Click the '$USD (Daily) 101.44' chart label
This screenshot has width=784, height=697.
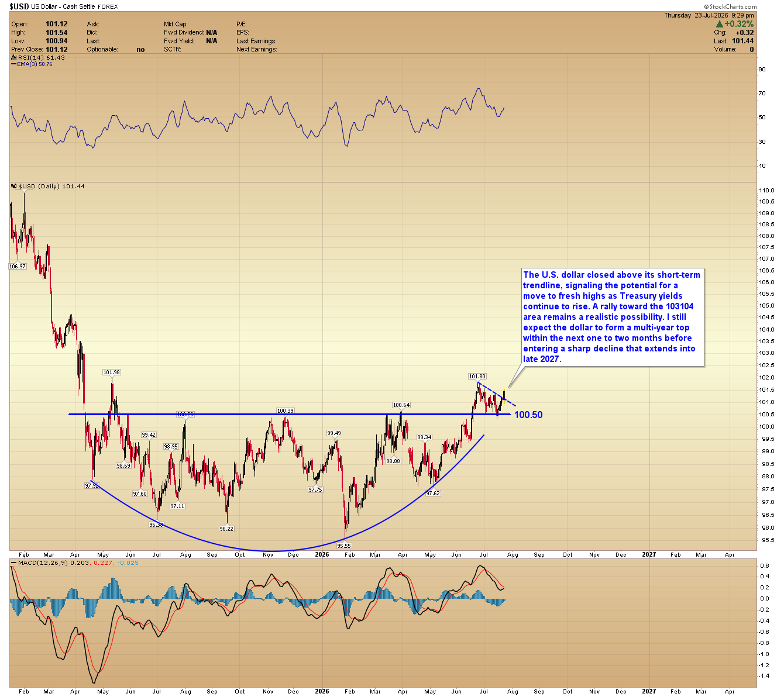point(52,187)
